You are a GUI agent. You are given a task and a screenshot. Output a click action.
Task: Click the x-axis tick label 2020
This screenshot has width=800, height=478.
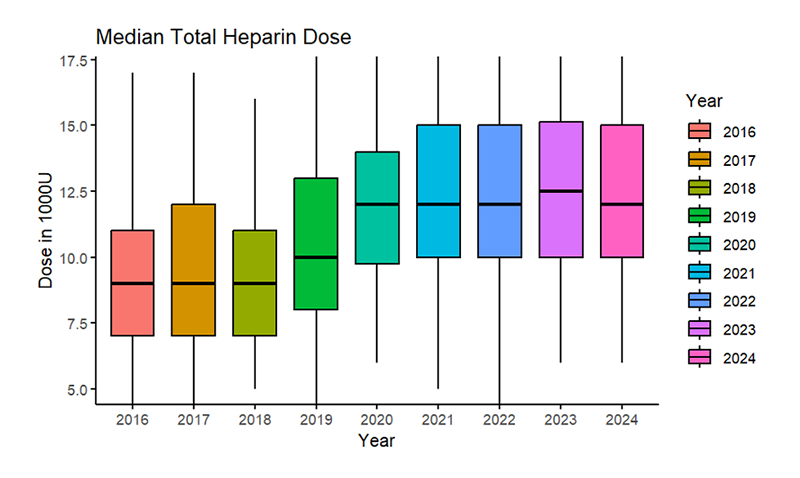point(377,420)
